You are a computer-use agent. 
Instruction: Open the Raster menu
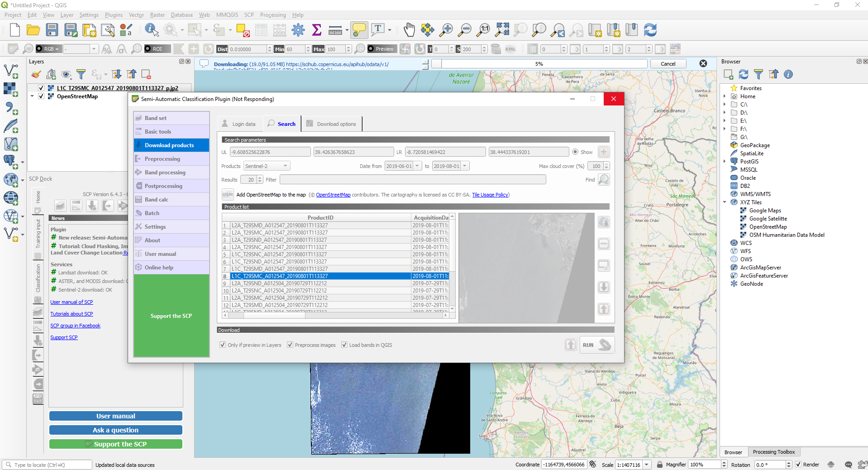pos(157,15)
